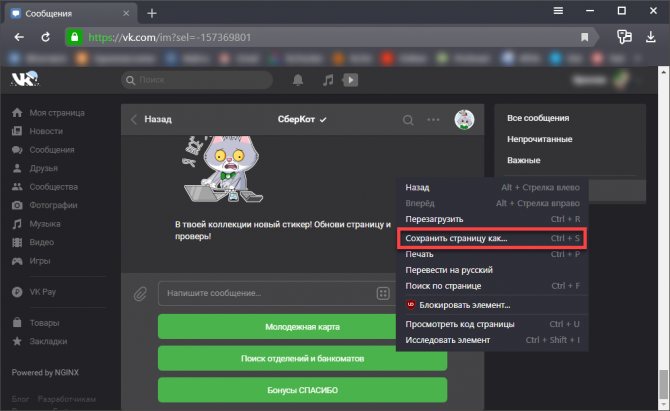
Task: Choose Назад in context menu
Action: [492, 187]
